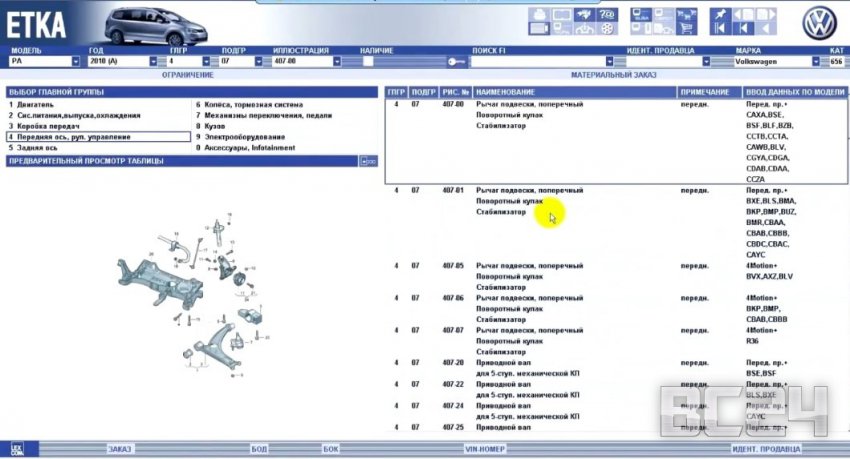The height and width of the screenshot is (459, 850).
Task: Open the help '?@' icon
Action: coord(606,15)
